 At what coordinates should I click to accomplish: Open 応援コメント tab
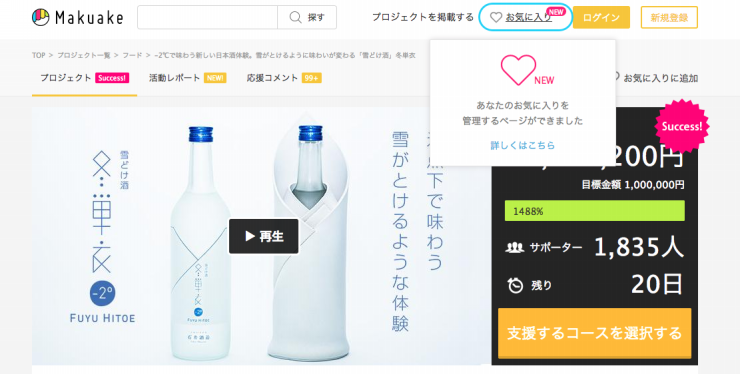(284, 78)
